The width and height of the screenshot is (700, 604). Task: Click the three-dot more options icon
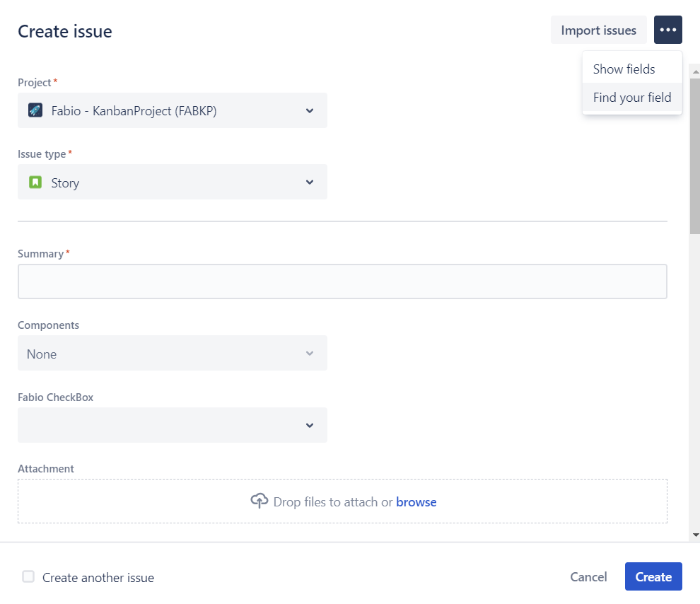pyautogui.click(x=668, y=30)
